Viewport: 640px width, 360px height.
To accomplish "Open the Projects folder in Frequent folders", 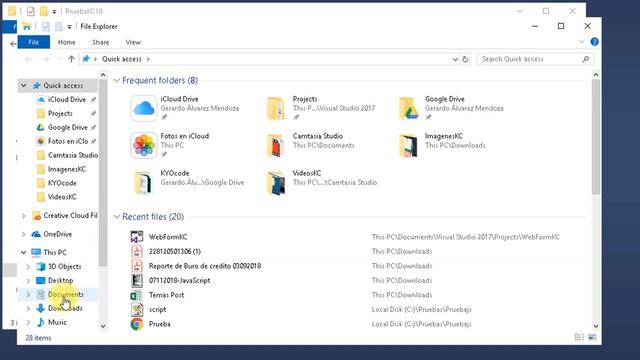I will [276, 108].
